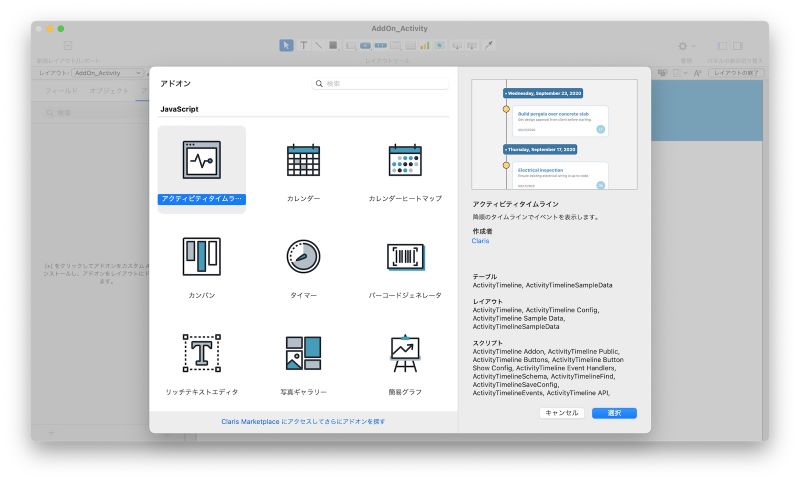Choose the 写真ギャラリー add-on icon
This screenshot has height=482, width=800.
(x=303, y=353)
